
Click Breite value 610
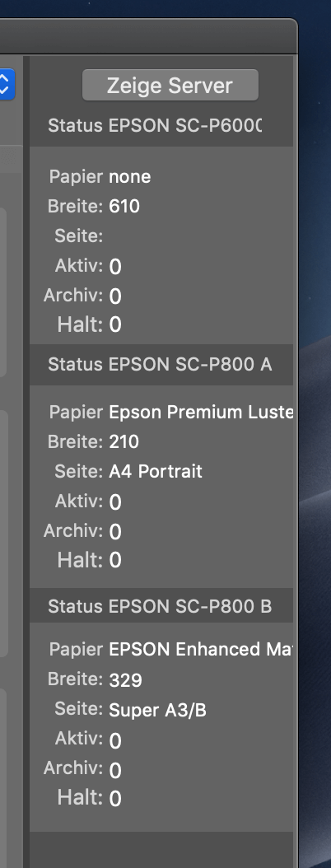coord(124,207)
